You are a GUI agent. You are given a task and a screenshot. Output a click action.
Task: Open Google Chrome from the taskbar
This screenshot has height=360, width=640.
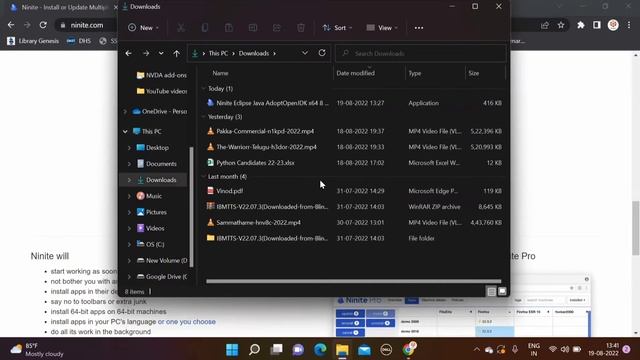click(x=409, y=350)
